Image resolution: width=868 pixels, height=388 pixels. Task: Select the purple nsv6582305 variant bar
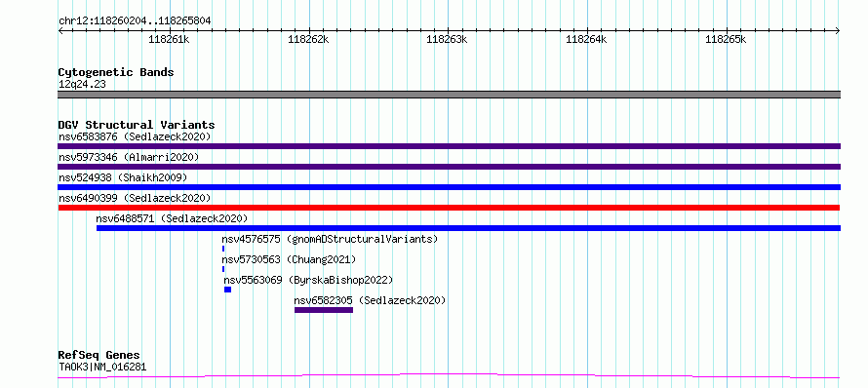tap(324, 310)
